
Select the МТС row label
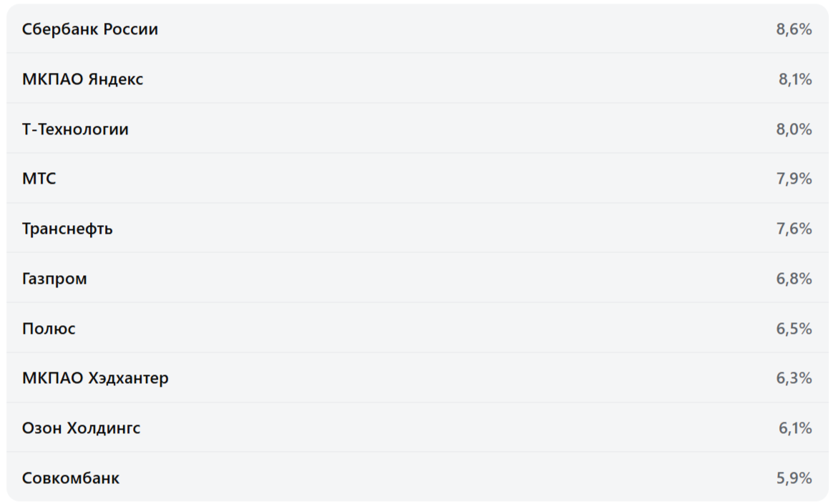(39, 179)
